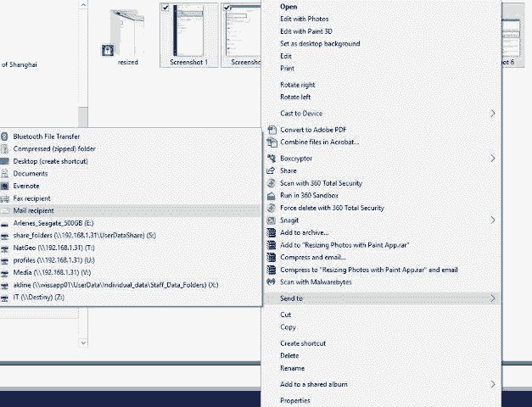Screen dimensions: 532x407
Task: Click the Run in 360 Sandbox icon
Action: coord(271,196)
